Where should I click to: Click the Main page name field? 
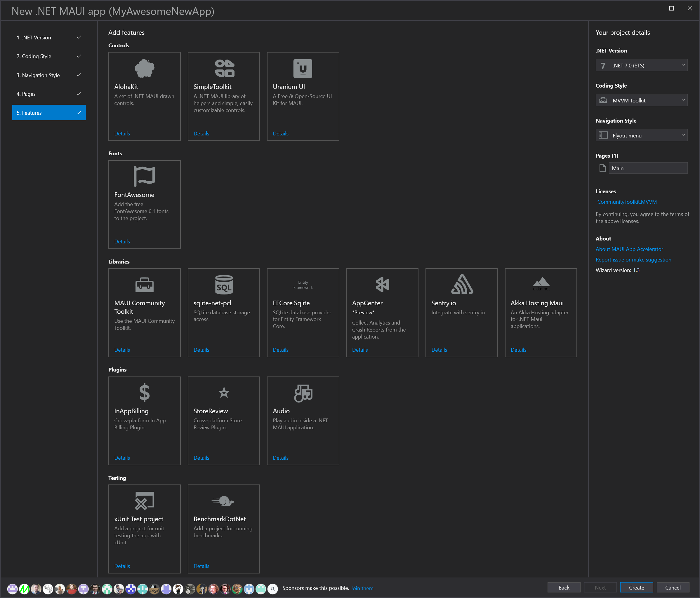coord(648,168)
